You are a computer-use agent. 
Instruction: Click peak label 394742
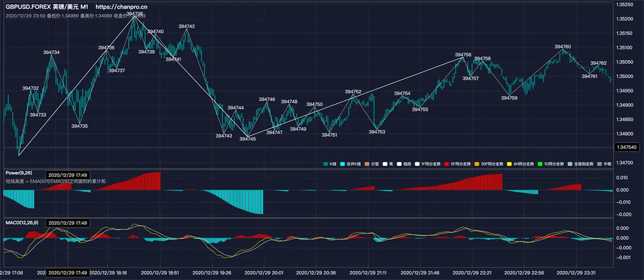point(187,26)
